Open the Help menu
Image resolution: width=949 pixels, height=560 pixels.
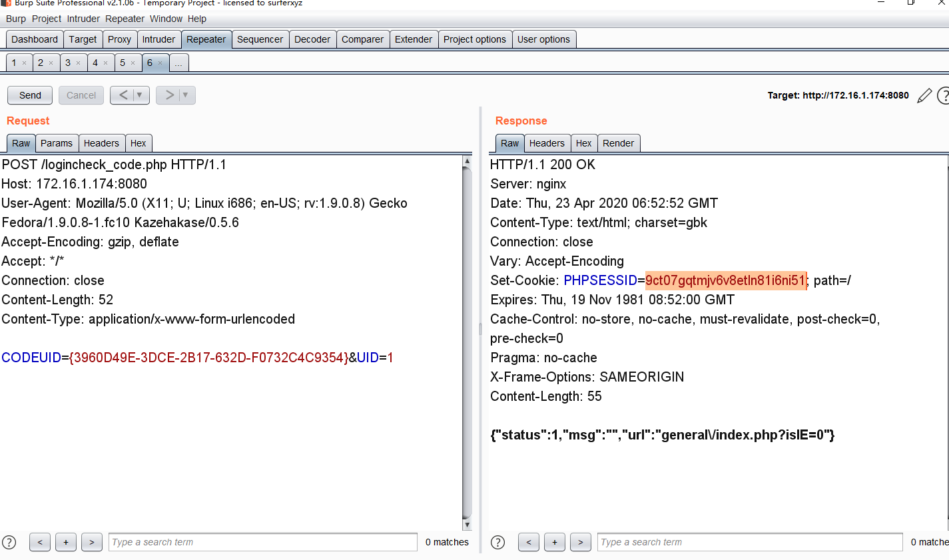click(x=196, y=19)
